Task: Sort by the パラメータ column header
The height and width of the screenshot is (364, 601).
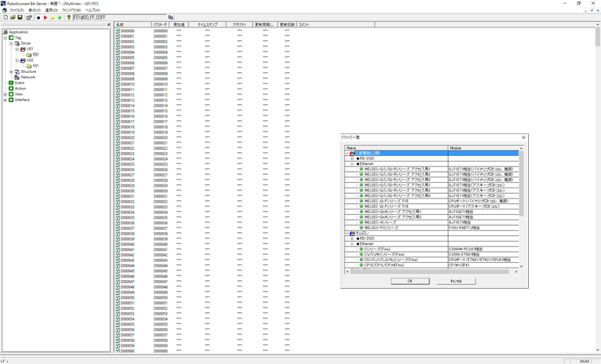Action: pyautogui.click(x=161, y=24)
